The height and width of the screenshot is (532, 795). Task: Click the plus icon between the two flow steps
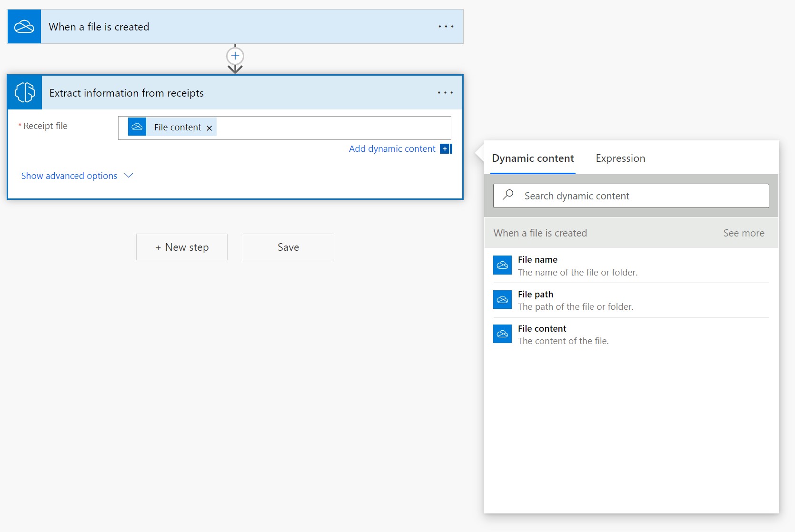[235, 55]
